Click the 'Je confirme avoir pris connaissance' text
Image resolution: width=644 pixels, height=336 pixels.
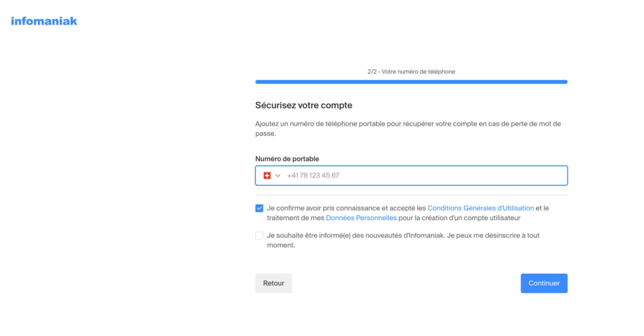click(346, 208)
